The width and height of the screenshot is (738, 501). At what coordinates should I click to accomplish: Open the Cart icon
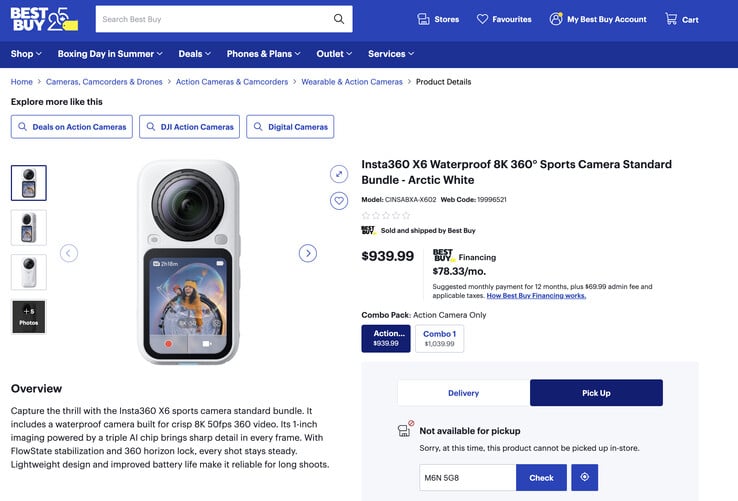[671, 19]
